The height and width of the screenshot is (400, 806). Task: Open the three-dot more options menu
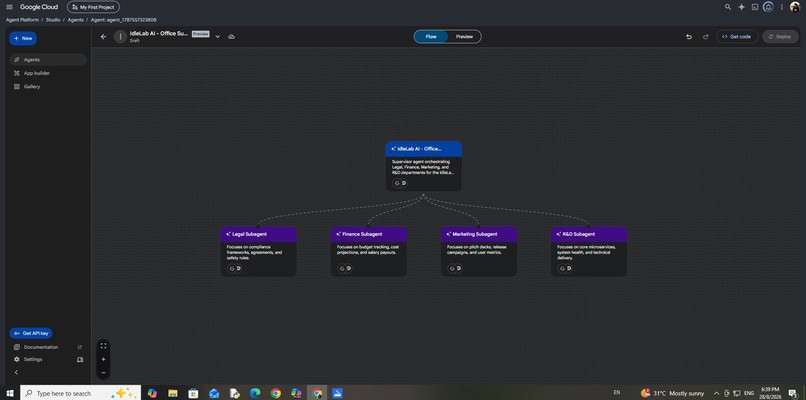tap(781, 7)
